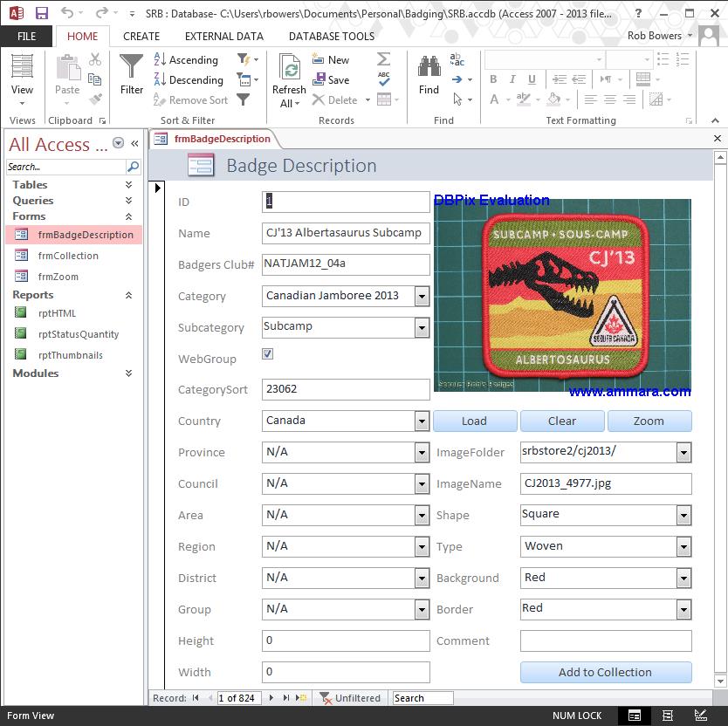This screenshot has width=728, height=726.
Task: Open the Type dropdown arrow
Action: pyautogui.click(x=683, y=547)
